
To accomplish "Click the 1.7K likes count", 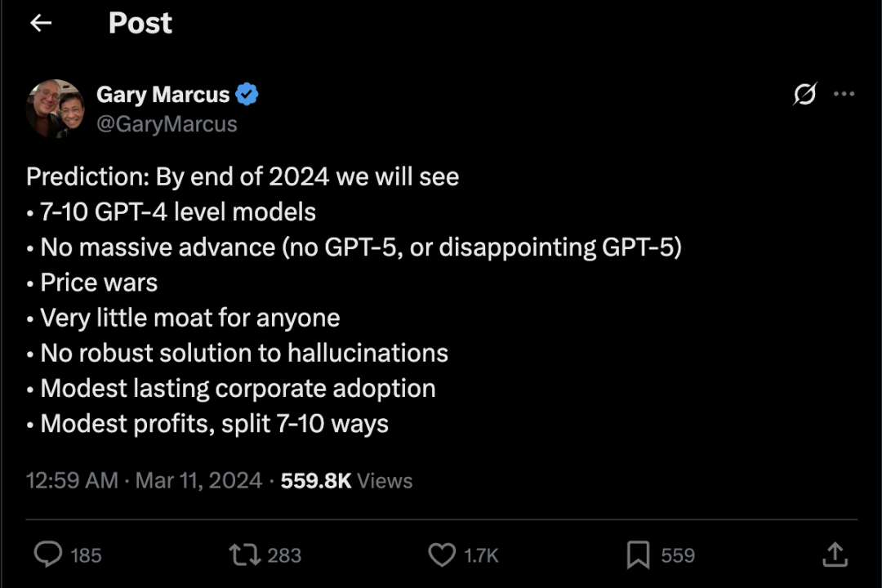I will [481, 556].
